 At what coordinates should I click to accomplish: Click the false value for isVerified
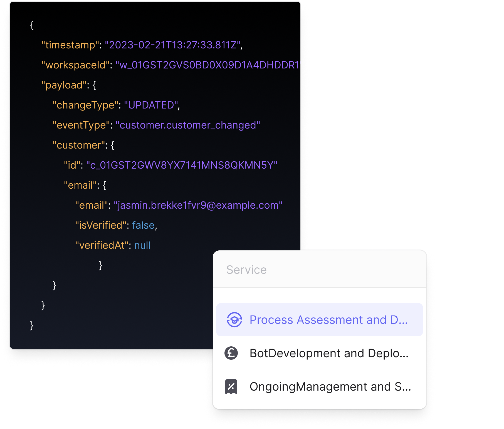coord(143,225)
